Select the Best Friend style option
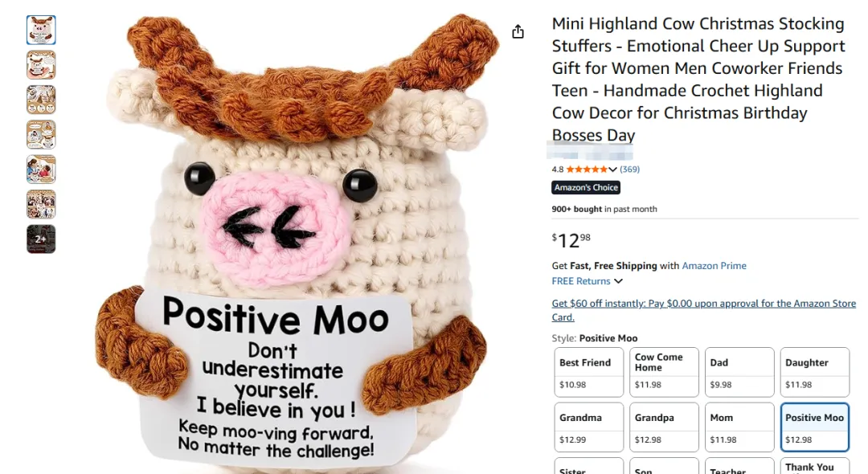Screen dimensions: 868x474 pos(588,372)
